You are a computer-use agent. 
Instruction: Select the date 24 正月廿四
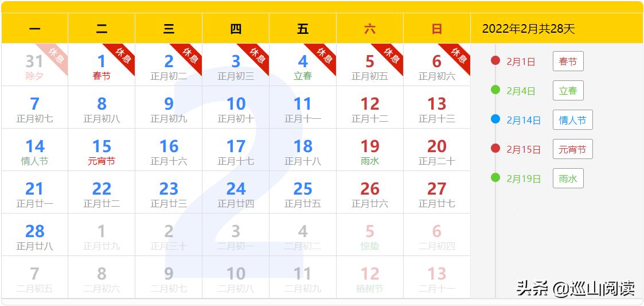[236, 192]
